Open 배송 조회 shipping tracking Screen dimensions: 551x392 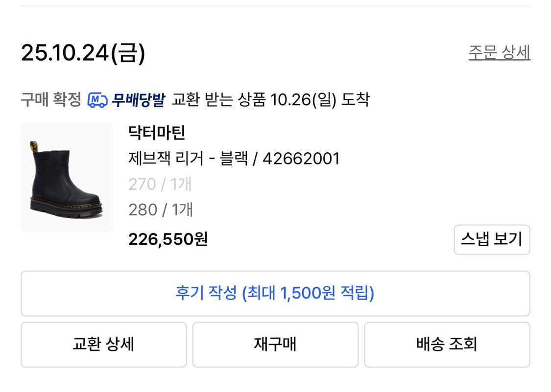pos(447,345)
